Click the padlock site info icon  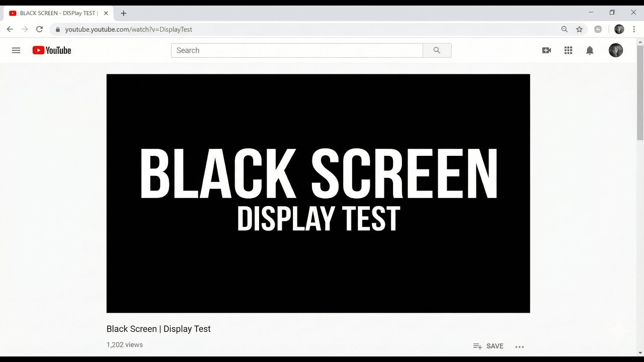[x=57, y=29]
